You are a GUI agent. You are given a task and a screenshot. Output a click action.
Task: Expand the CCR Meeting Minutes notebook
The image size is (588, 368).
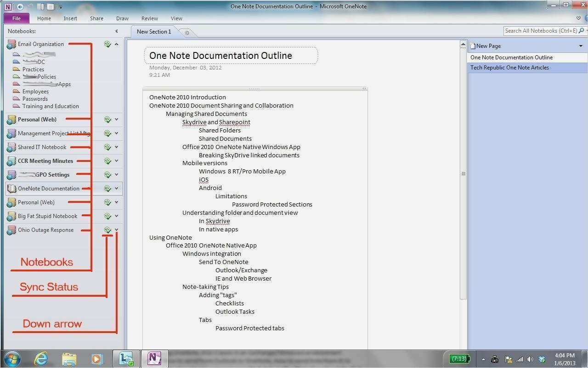[116, 161]
